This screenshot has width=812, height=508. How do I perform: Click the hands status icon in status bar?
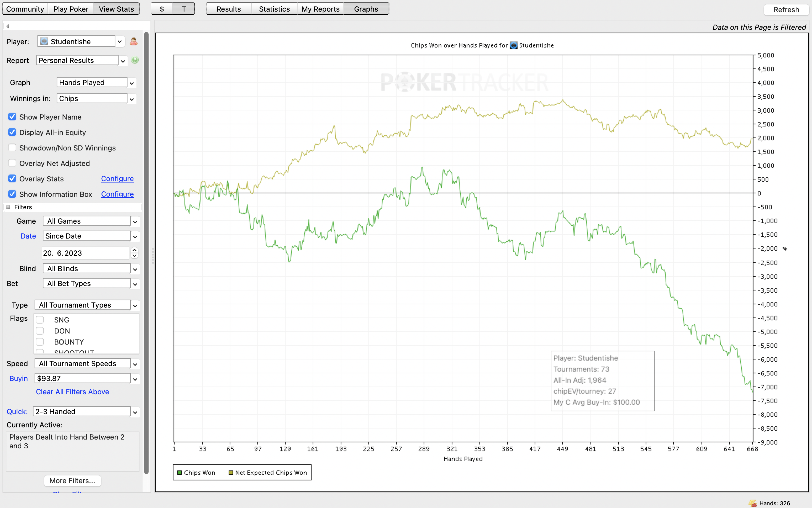[x=753, y=503]
